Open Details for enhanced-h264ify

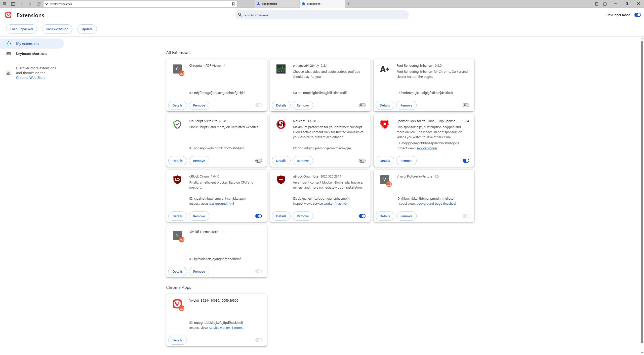click(x=281, y=105)
